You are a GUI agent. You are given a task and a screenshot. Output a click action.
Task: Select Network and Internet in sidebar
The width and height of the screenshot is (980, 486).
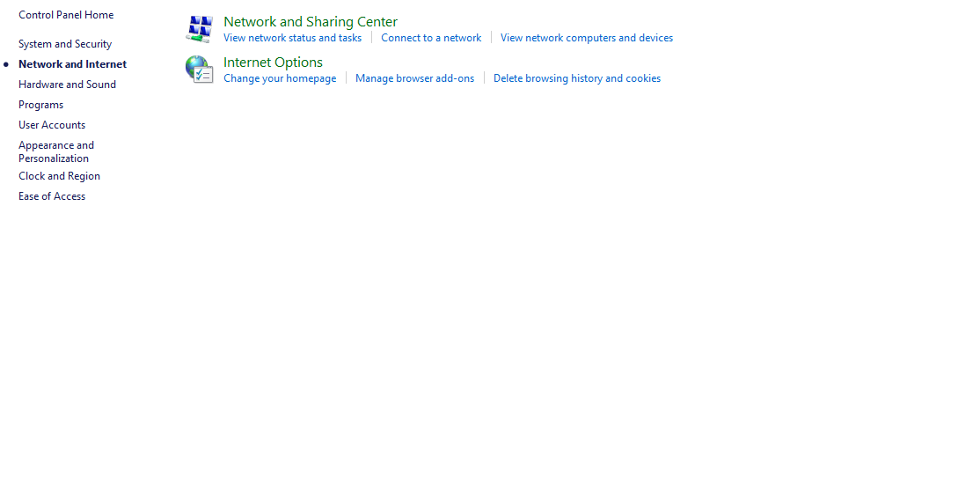72,64
